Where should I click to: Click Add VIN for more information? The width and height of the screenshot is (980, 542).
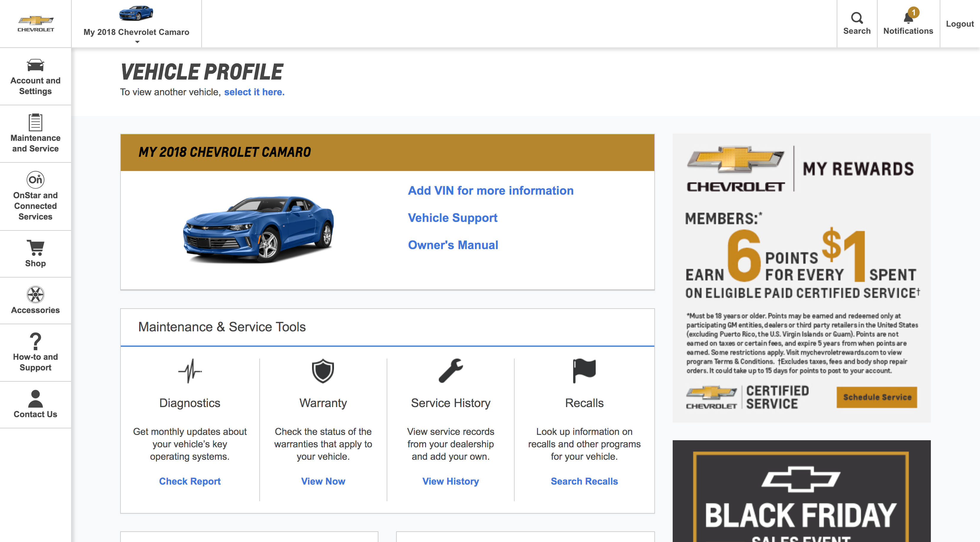point(490,191)
